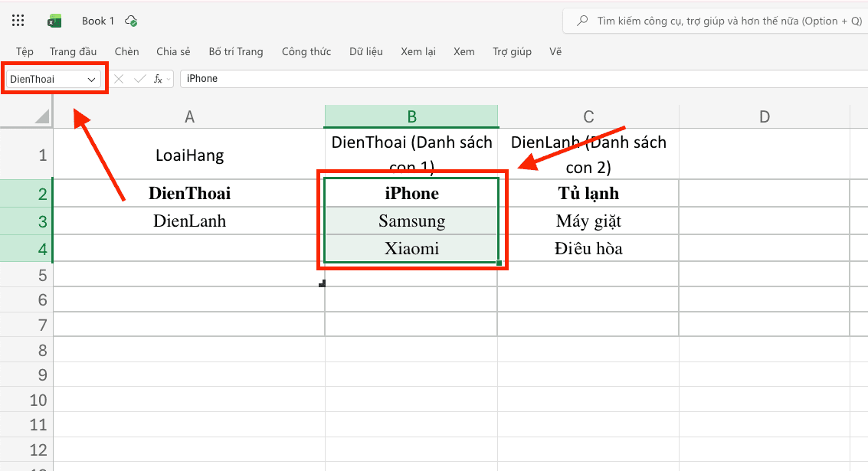Expand the Name Box dropdown arrow

[x=91, y=80]
